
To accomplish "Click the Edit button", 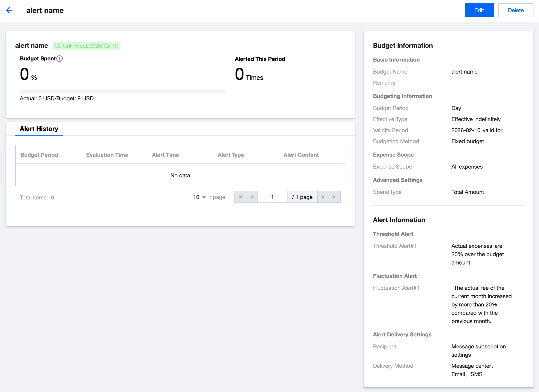I will (x=479, y=10).
